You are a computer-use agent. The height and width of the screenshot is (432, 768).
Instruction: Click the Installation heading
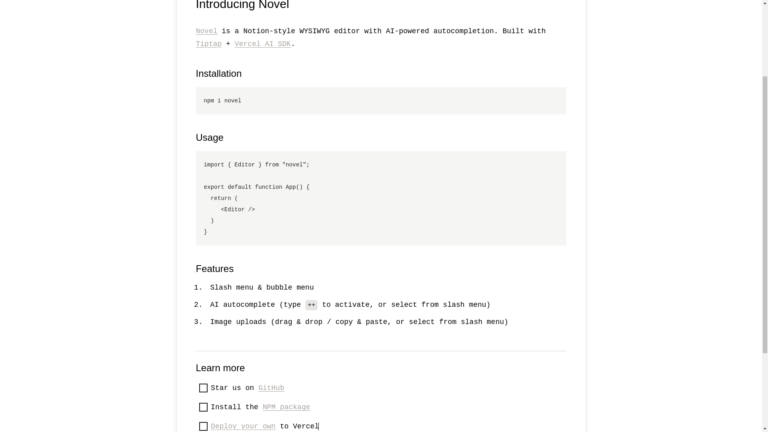coord(218,74)
